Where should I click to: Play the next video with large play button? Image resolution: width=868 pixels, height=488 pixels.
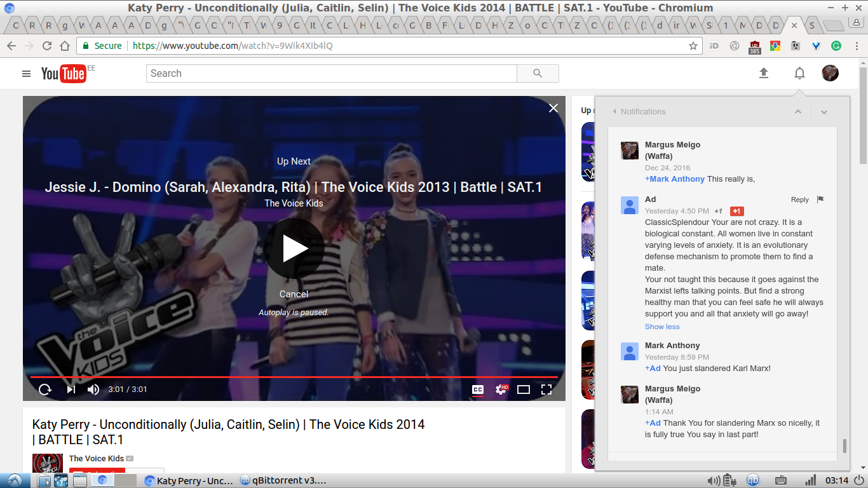(294, 248)
